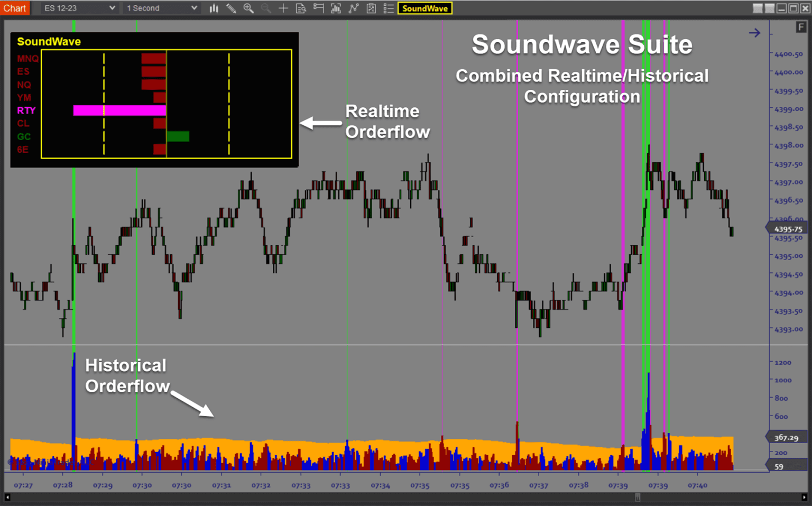812x506 pixels.
Task: Select the trendline drawing tool
Action: click(353, 8)
